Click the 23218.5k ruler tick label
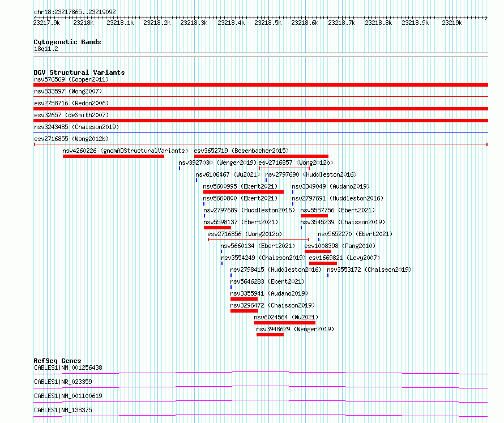 tap(268, 23)
